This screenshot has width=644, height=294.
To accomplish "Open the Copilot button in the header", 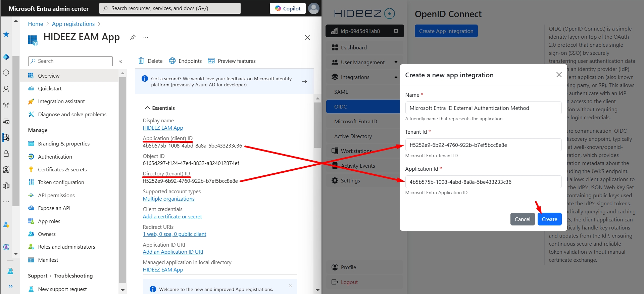I will click(288, 8).
